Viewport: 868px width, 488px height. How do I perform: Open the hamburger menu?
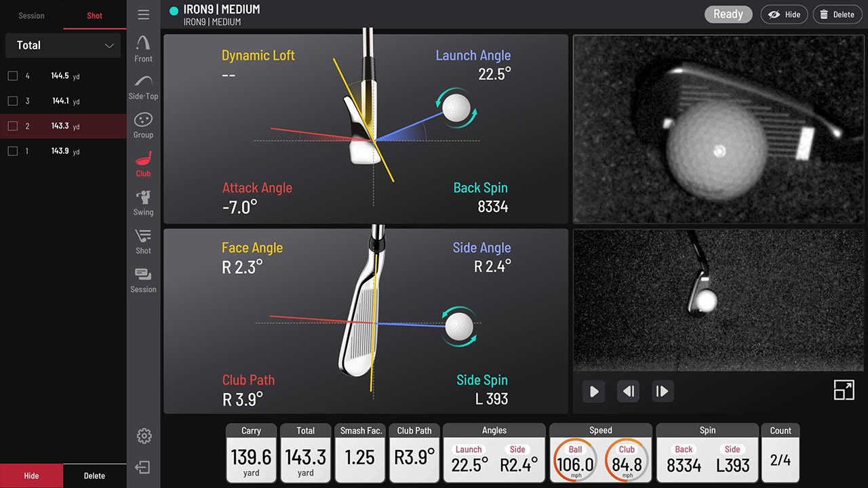[143, 15]
